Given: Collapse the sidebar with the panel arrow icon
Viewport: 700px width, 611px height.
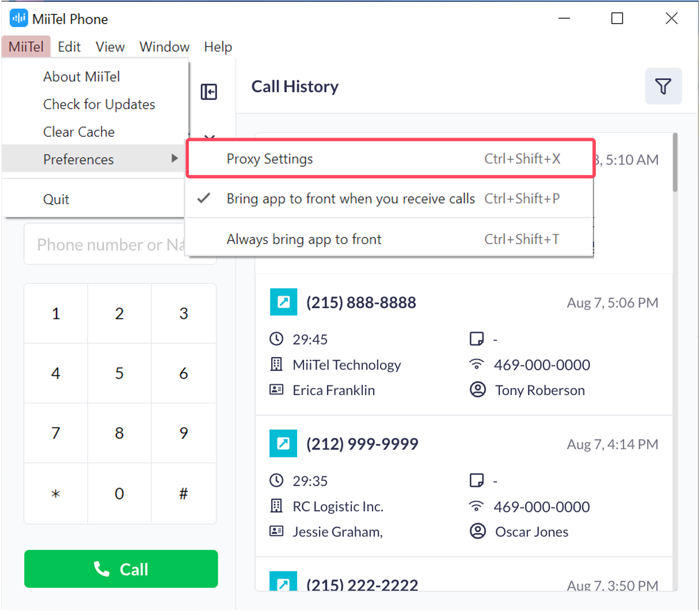Looking at the screenshot, I should [209, 92].
